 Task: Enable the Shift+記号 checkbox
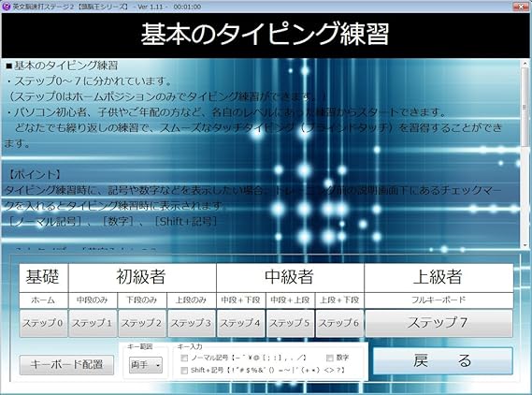point(184,371)
